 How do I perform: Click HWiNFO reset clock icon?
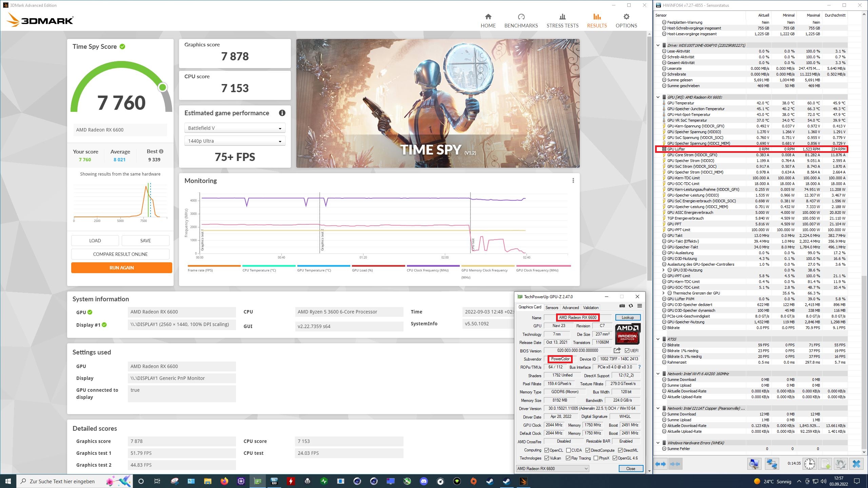[810, 464]
